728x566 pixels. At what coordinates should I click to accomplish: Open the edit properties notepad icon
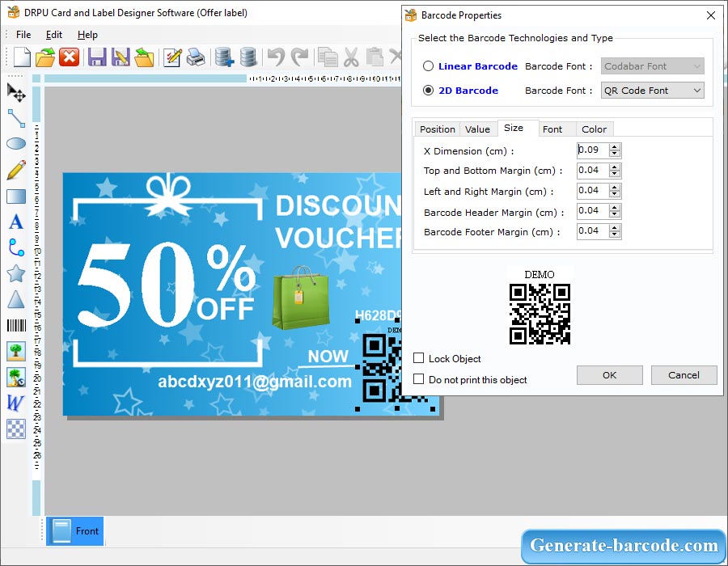click(172, 57)
